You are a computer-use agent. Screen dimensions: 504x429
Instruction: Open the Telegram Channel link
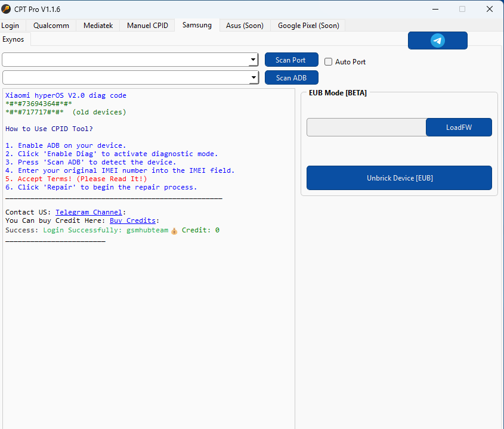89,212
